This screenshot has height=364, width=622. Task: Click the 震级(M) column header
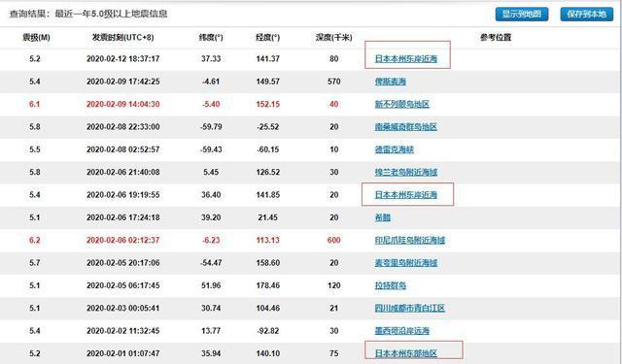pos(36,38)
